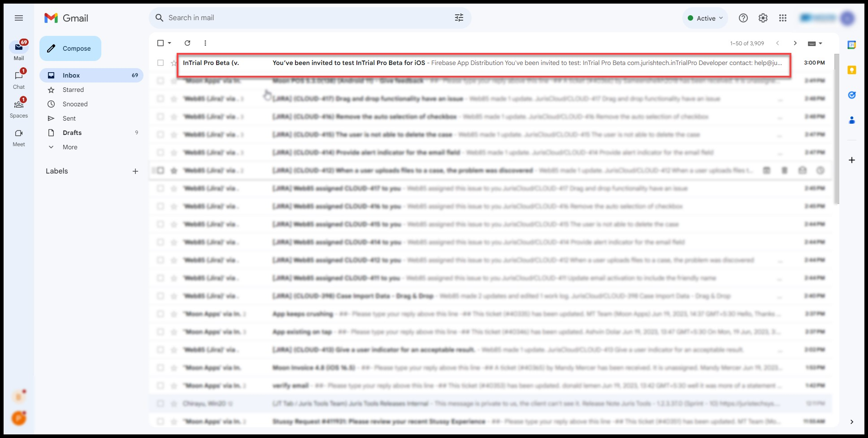Image resolution: width=868 pixels, height=438 pixels.
Task: Open the Drafts folder
Action: [72, 133]
